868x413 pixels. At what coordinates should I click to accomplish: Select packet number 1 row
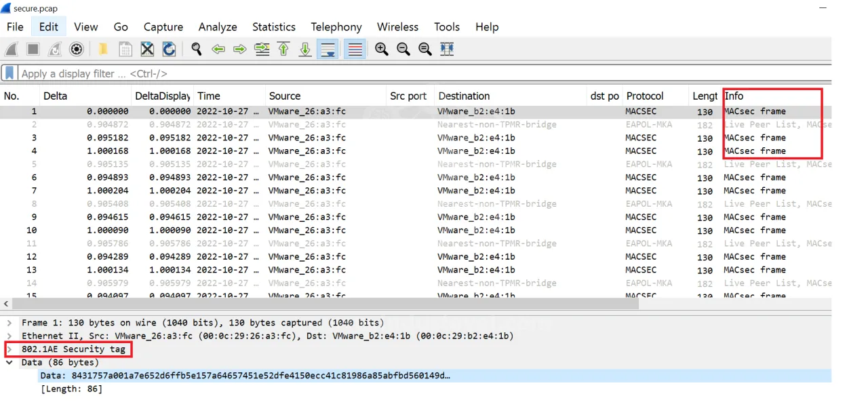(416, 111)
